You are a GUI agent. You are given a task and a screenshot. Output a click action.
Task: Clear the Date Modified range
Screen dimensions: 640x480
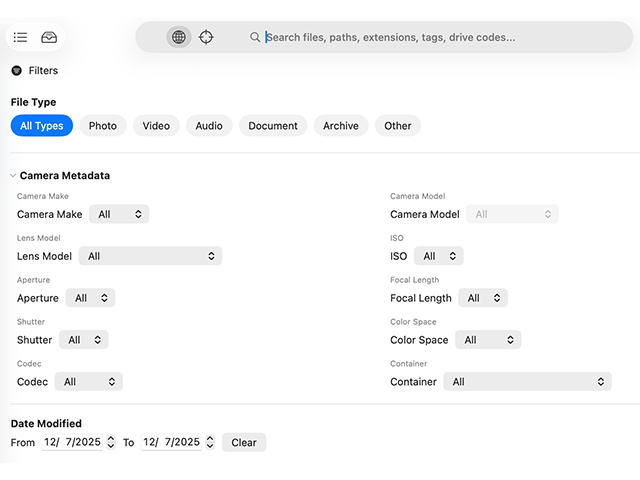244,442
